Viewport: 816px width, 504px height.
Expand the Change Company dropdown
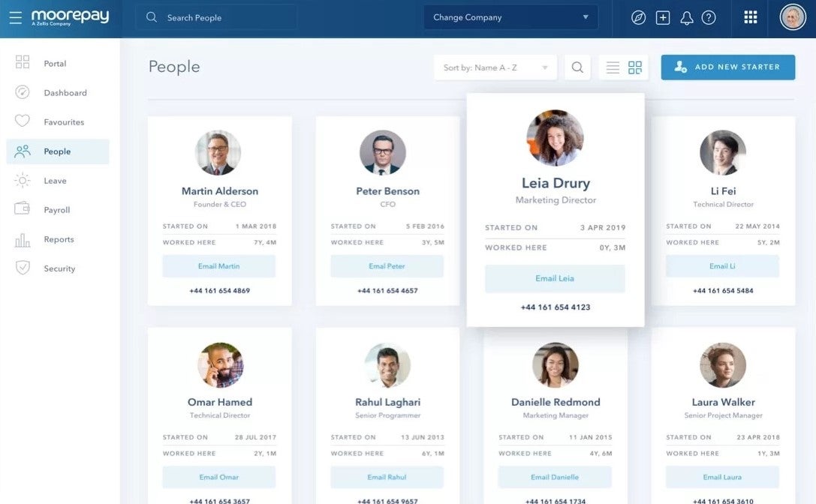[510, 17]
